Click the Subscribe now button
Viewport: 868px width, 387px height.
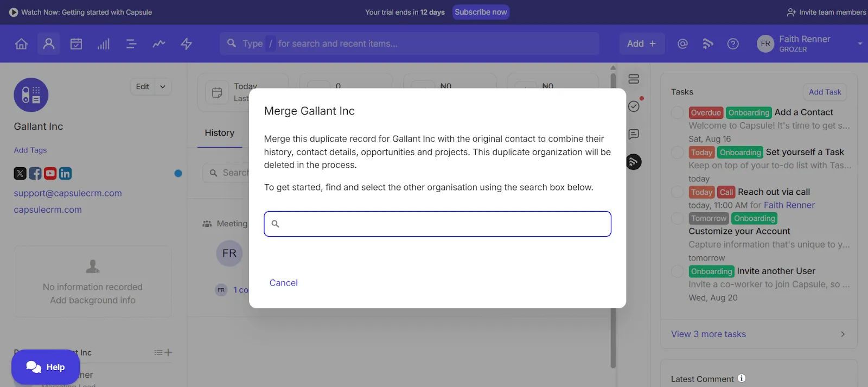481,12
